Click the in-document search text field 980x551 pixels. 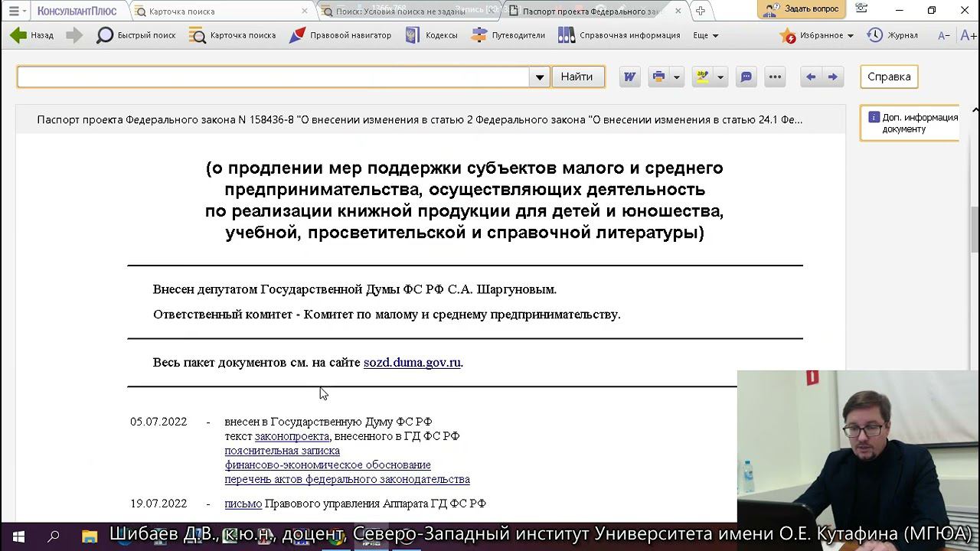[273, 77]
